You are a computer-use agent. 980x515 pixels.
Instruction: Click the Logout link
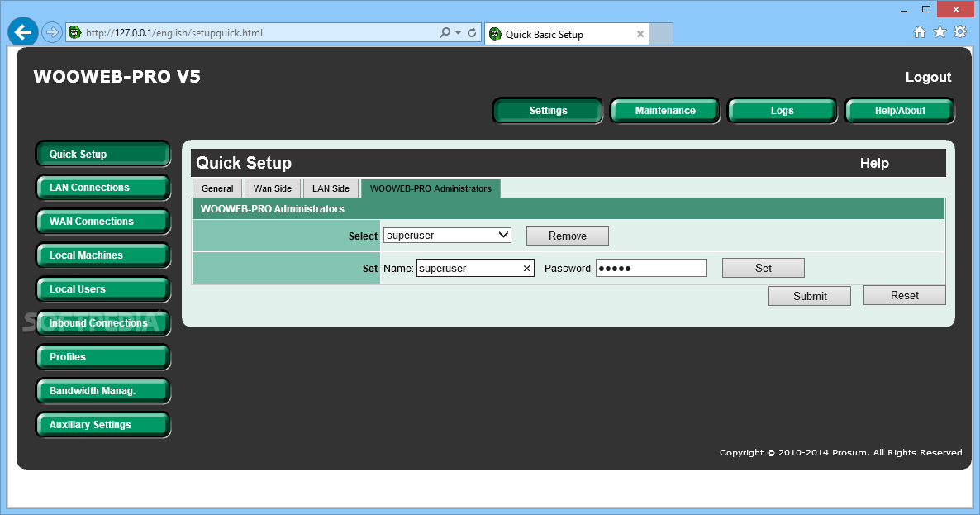pos(928,77)
